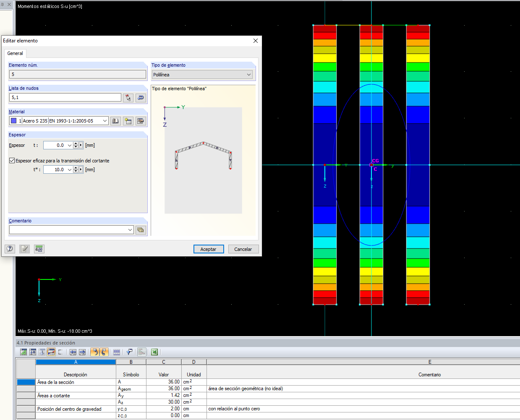Click the Lista de nudos input field
The width and height of the screenshot is (520, 420).
point(65,97)
